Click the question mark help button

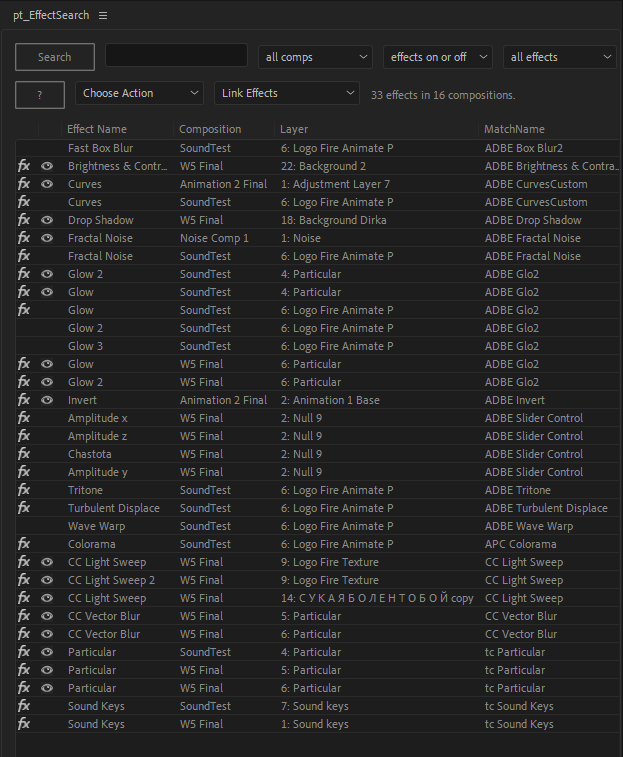(x=40, y=94)
